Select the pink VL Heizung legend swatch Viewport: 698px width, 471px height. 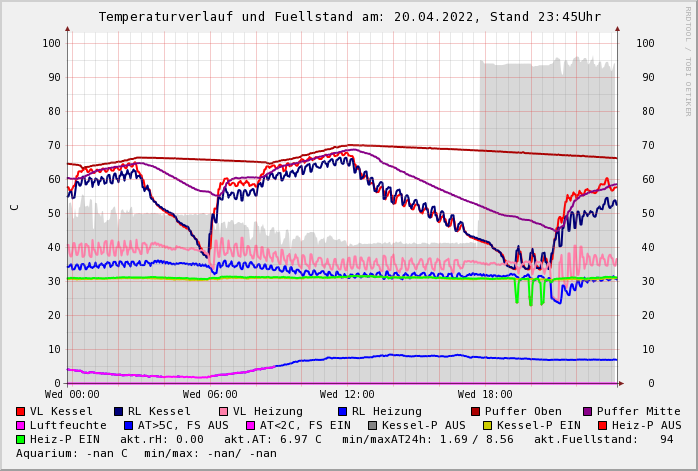[224, 412]
